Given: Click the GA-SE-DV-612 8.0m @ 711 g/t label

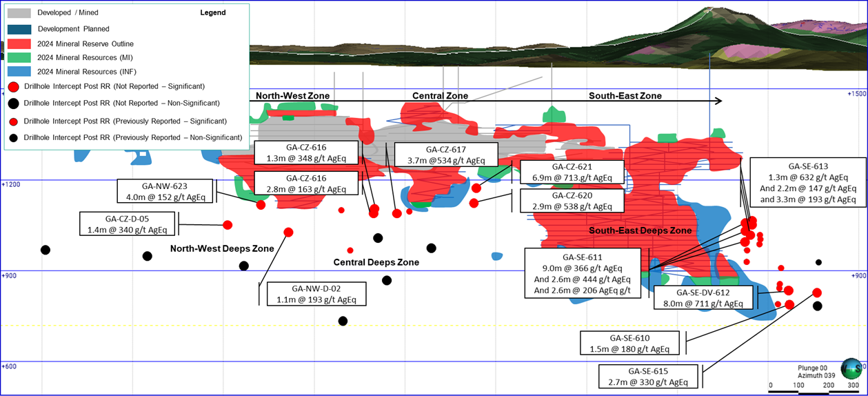Looking at the screenshot, I should point(709,298).
